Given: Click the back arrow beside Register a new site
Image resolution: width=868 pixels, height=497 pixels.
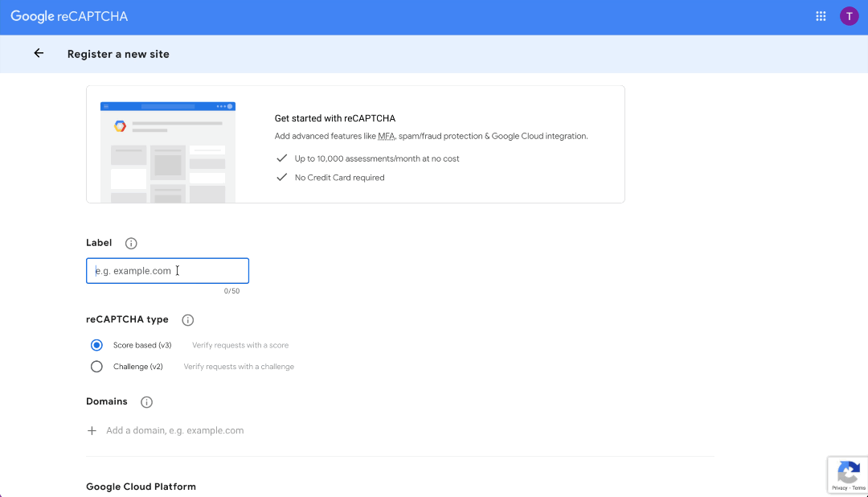Looking at the screenshot, I should click(x=38, y=53).
